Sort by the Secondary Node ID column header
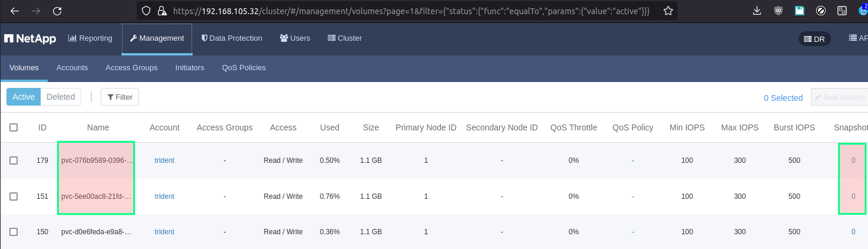The height and width of the screenshot is (249, 868). (501, 127)
